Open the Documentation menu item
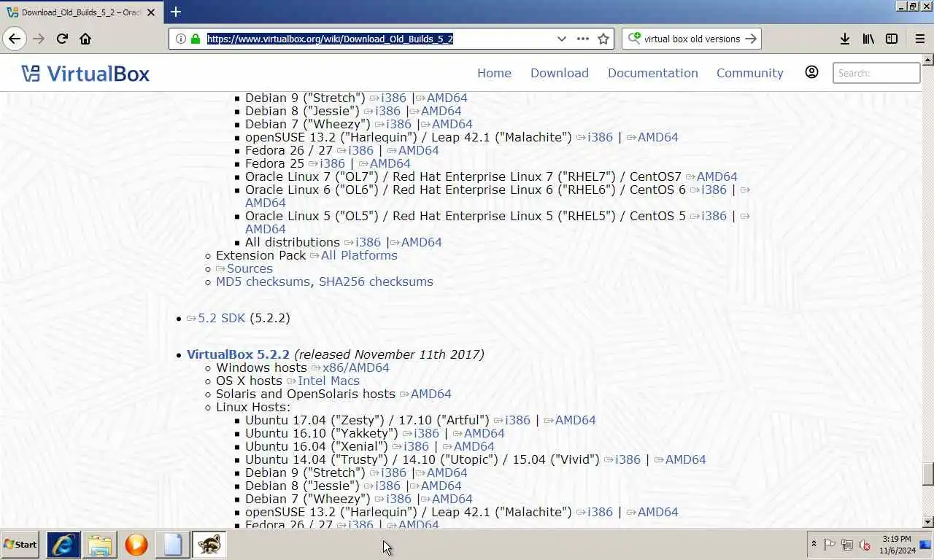The width and height of the screenshot is (934, 560). pos(653,73)
